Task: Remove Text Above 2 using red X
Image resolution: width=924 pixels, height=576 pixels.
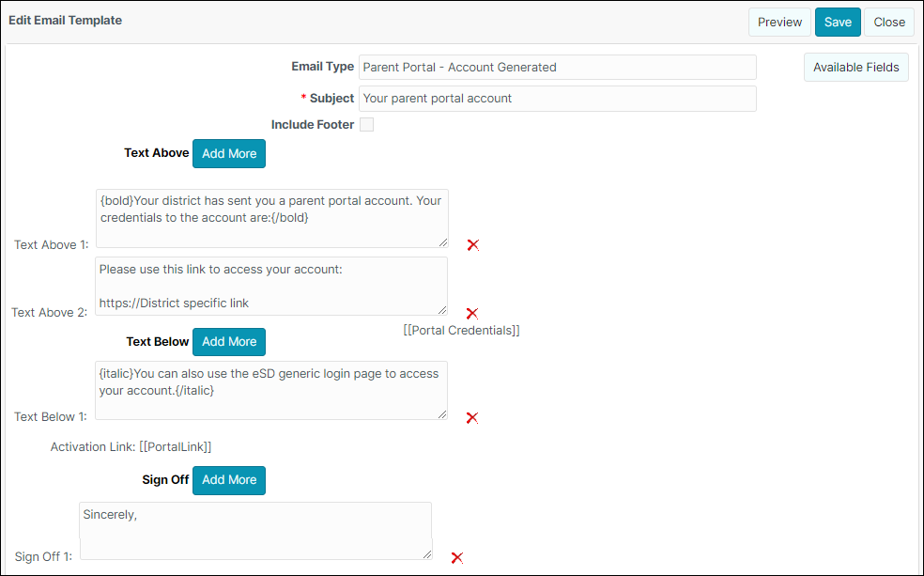Action: [472, 313]
